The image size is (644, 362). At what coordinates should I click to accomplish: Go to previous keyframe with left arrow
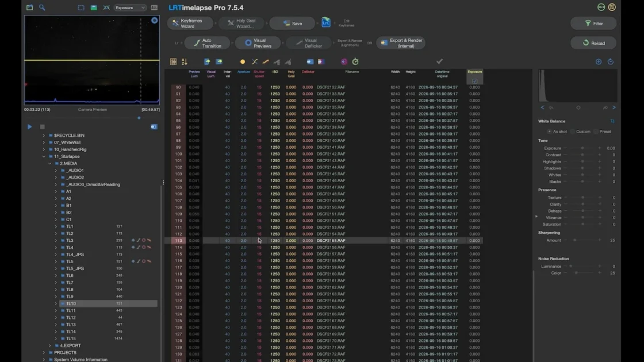(x=543, y=107)
